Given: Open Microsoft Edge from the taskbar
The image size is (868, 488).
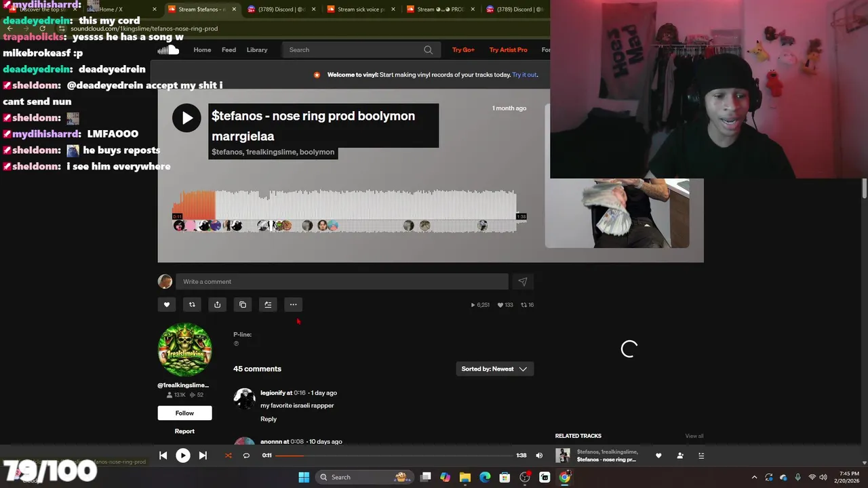Looking at the screenshot, I should (x=485, y=477).
